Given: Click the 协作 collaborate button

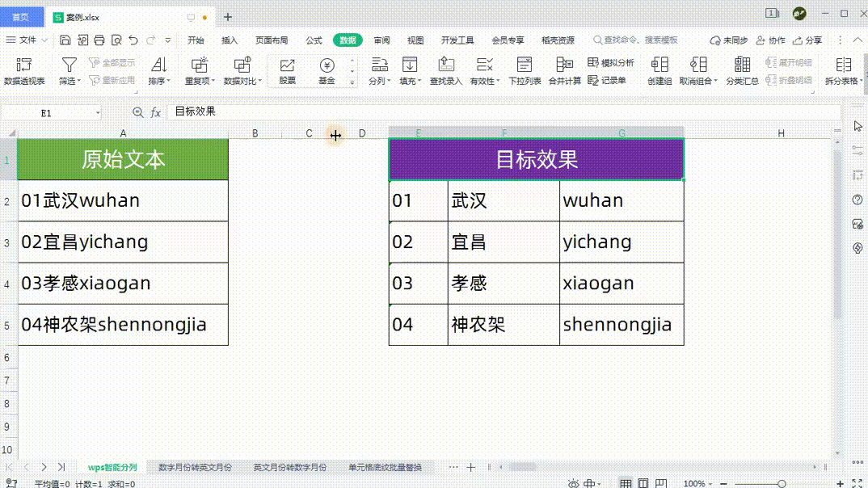Looking at the screenshot, I should click(770, 40).
